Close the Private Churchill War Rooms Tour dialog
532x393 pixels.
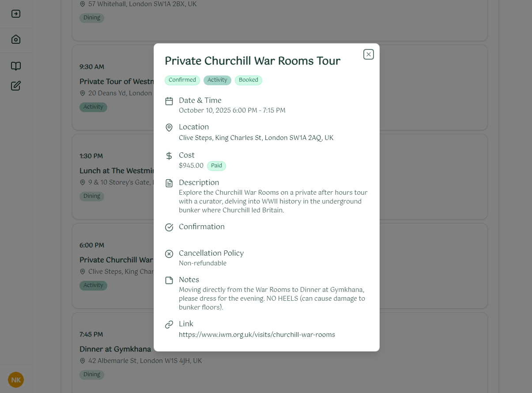click(368, 54)
